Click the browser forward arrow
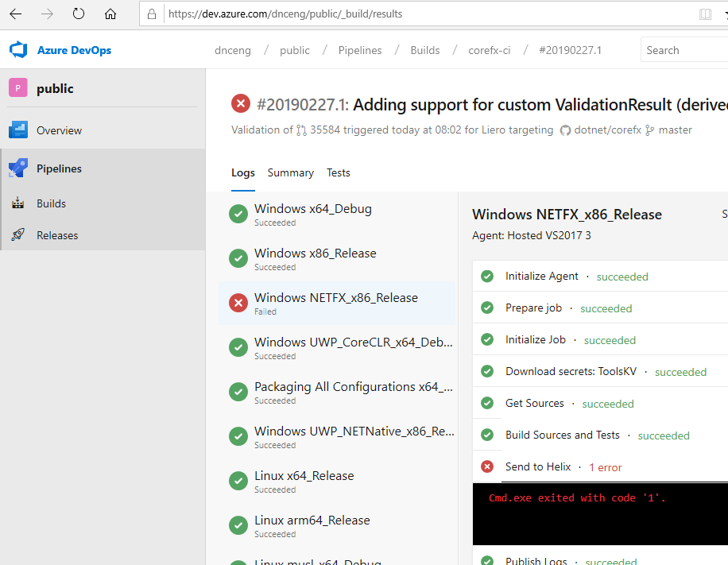The height and width of the screenshot is (565, 728). click(x=47, y=14)
